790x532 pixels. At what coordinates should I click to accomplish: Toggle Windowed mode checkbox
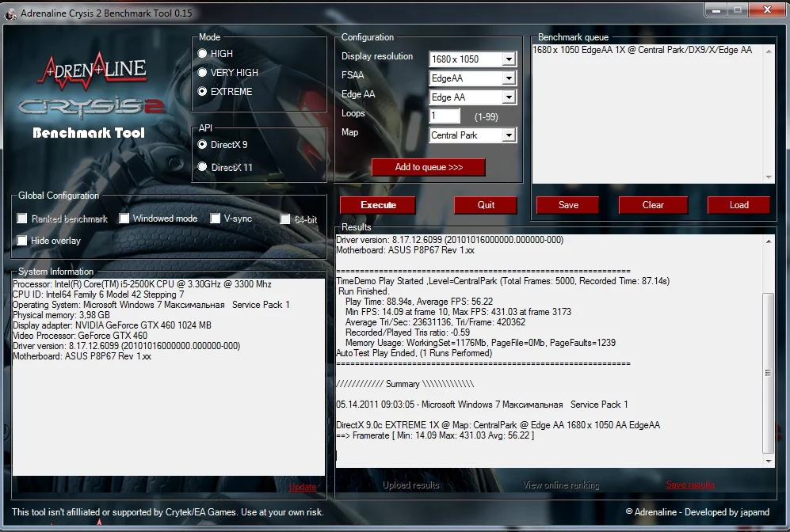[124, 218]
